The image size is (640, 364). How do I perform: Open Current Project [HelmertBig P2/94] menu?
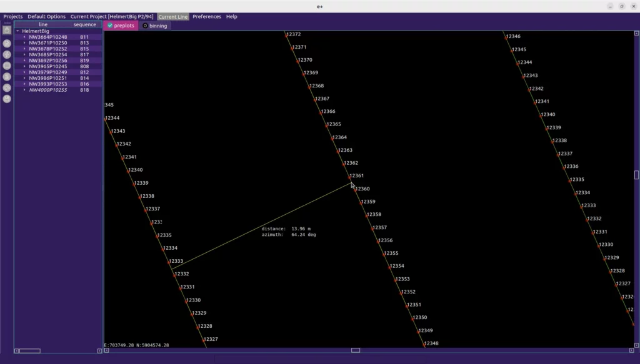pos(112,17)
